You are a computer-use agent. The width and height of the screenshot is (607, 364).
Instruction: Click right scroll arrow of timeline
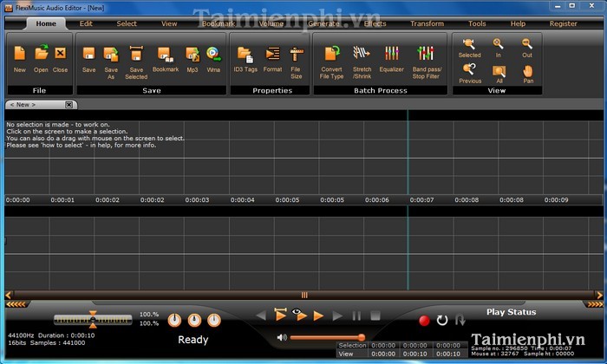[600, 296]
